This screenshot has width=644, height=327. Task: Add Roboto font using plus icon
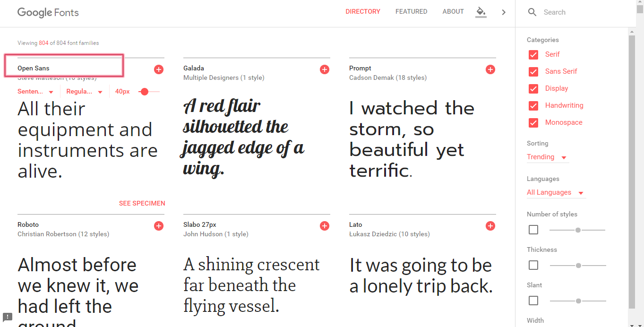(159, 226)
